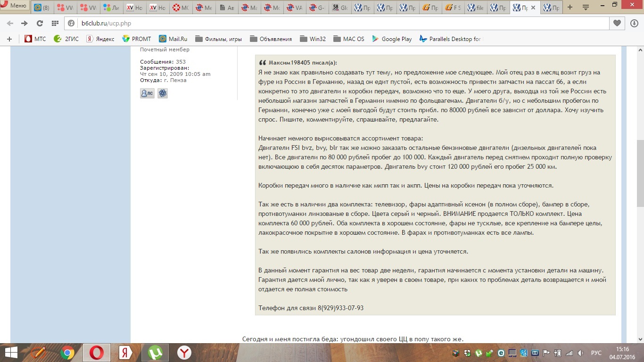Image resolution: width=644 pixels, height=362 pixels.
Task: Expand the tab list menu button
Action: coord(585,8)
